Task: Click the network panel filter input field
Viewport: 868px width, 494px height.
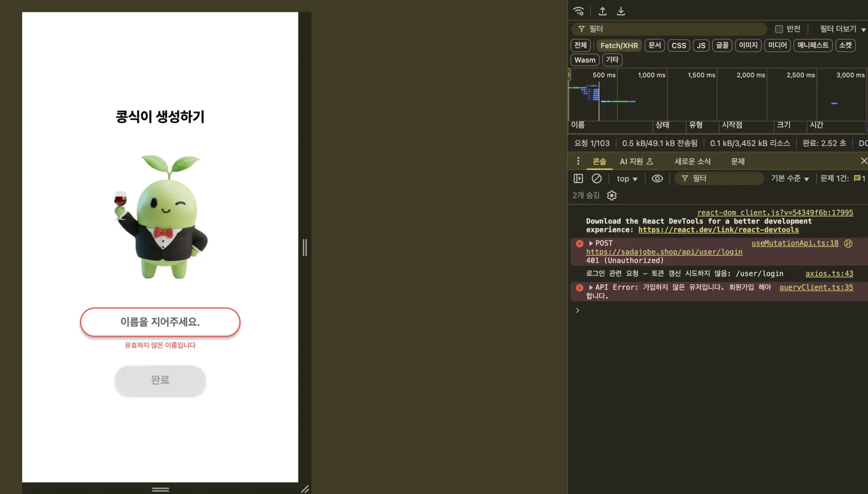Action: [669, 29]
